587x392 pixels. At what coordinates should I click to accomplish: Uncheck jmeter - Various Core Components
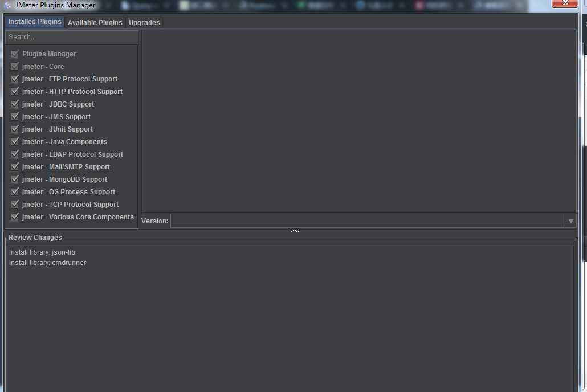click(15, 217)
